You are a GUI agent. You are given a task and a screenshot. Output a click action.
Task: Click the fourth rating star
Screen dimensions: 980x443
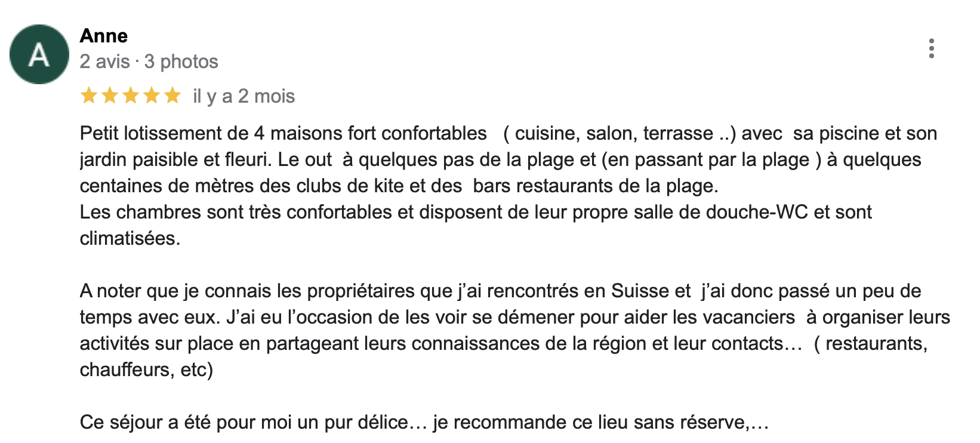click(x=152, y=96)
